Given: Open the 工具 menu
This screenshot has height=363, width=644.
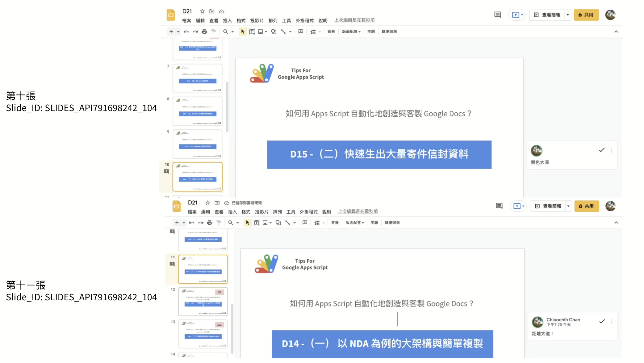Looking at the screenshot, I should pos(286,20).
